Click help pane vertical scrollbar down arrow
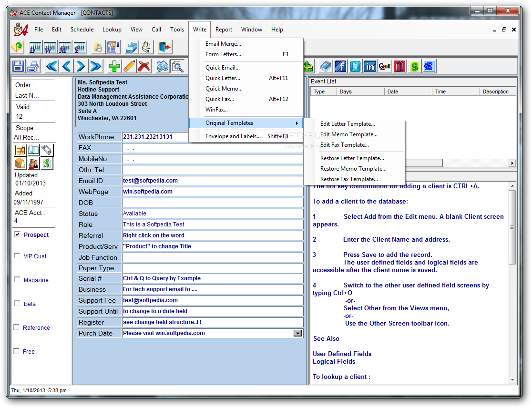Screen dimensions: 532x408 (x=512, y=380)
